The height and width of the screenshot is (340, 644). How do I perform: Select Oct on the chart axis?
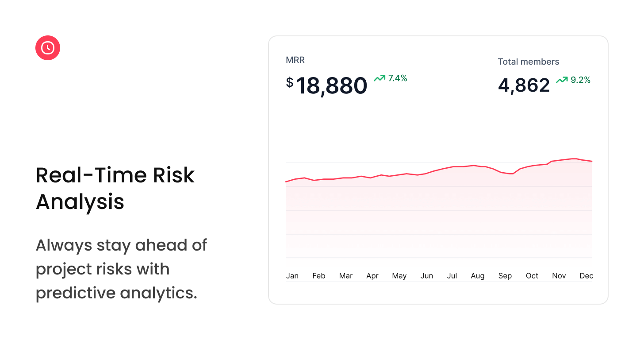(x=532, y=276)
